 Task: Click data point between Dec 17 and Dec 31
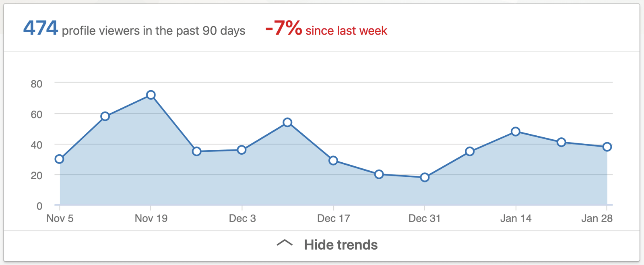[x=379, y=174]
